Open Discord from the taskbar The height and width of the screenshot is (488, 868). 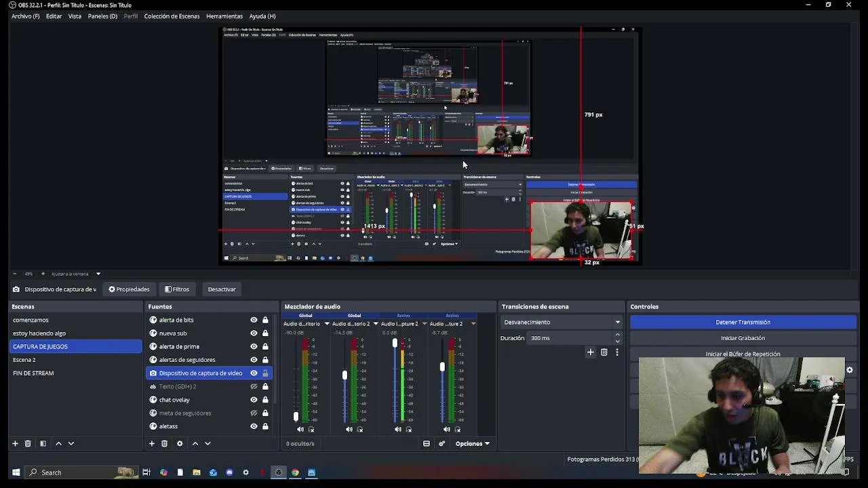click(x=229, y=472)
